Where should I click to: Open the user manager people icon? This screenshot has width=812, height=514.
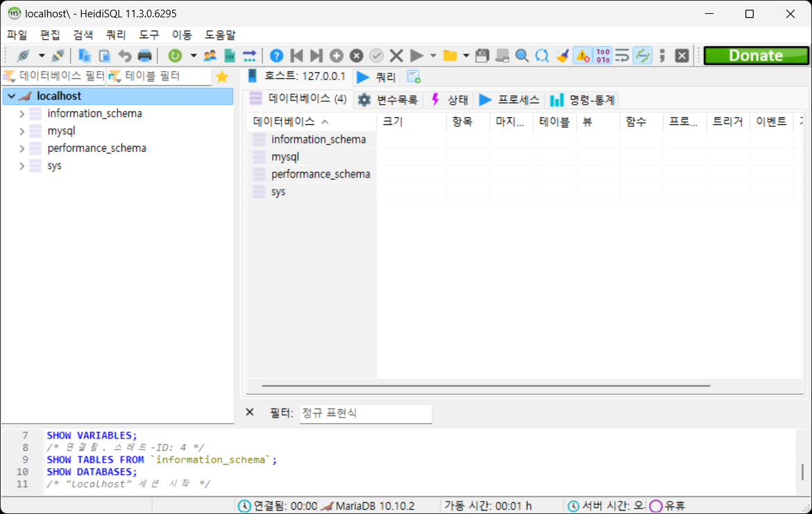(x=210, y=55)
